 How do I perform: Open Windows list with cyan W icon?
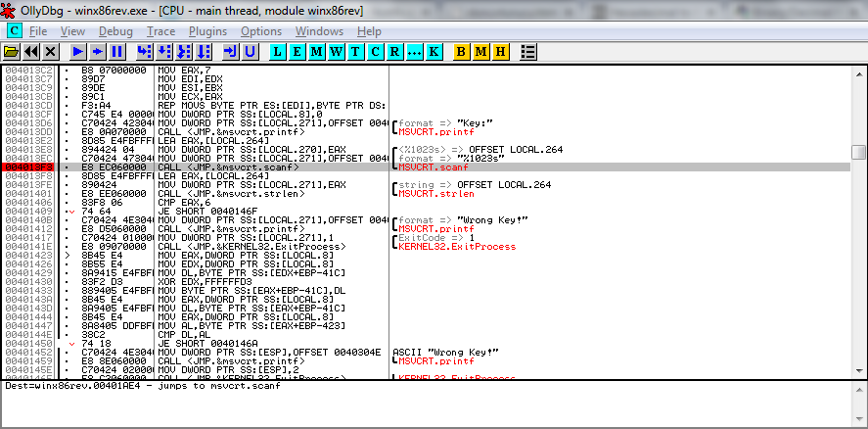pyautogui.click(x=336, y=52)
